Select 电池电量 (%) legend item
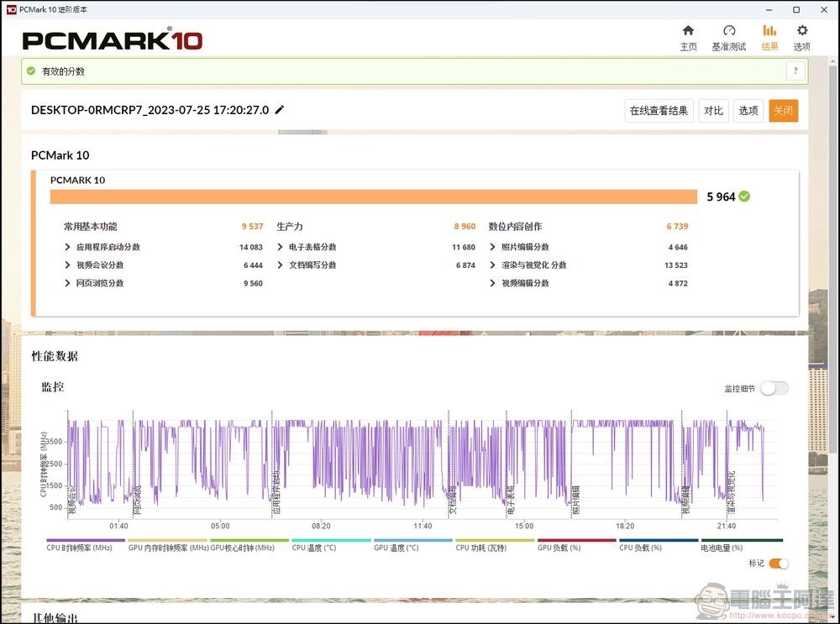This screenshot has width=840, height=624. click(x=742, y=545)
